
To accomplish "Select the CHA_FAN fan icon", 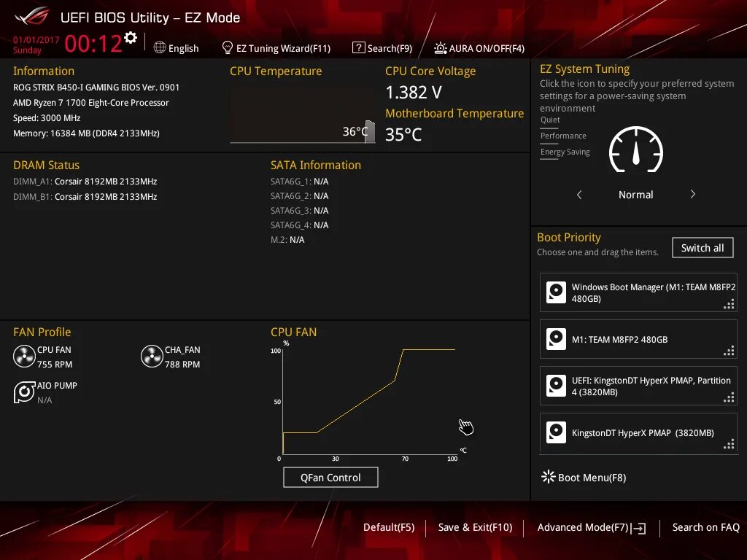I will [152, 356].
